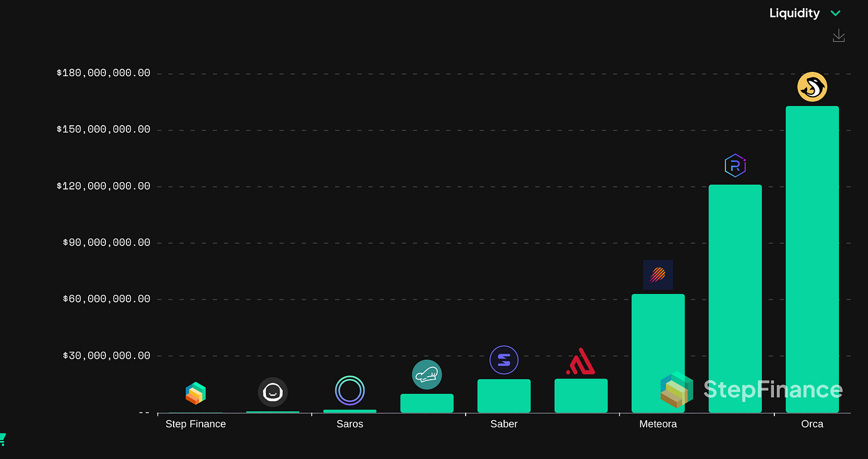Click the Orca axis label
Screen dimensions: 868x459
(x=812, y=424)
